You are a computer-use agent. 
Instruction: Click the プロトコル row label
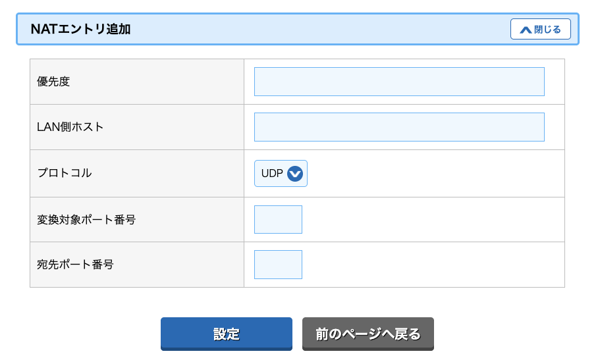coord(65,173)
